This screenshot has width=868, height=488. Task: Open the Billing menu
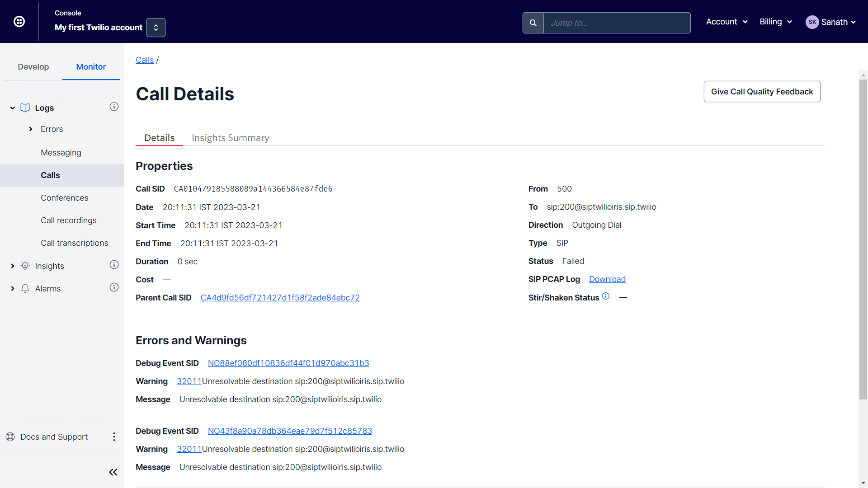[776, 22]
